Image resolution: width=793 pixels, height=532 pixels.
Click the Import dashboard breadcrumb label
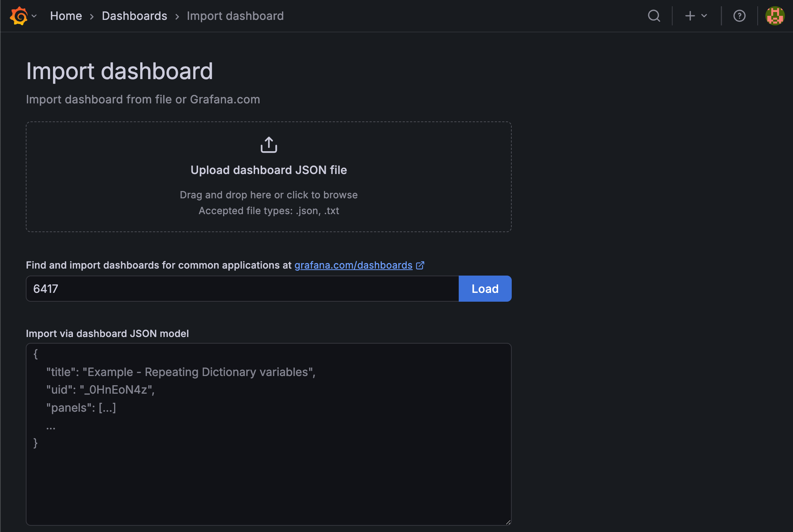tap(235, 16)
